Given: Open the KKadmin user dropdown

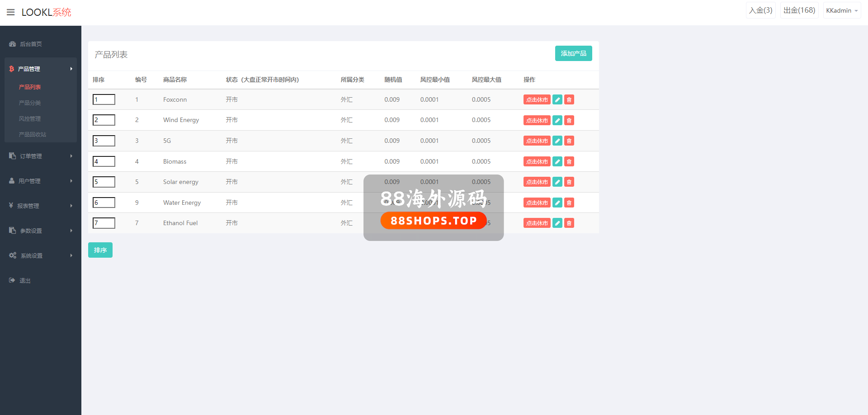Looking at the screenshot, I should (841, 10).
